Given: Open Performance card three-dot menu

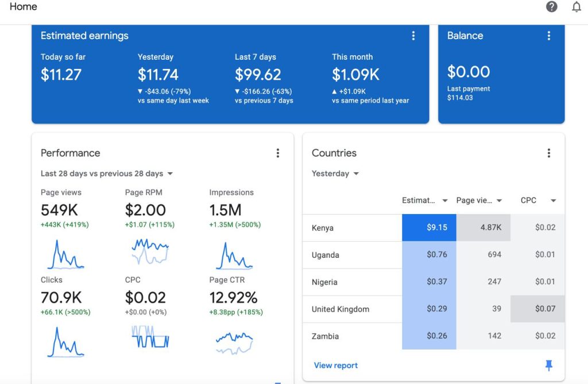Looking at the screenshot, I should point(277,153).
